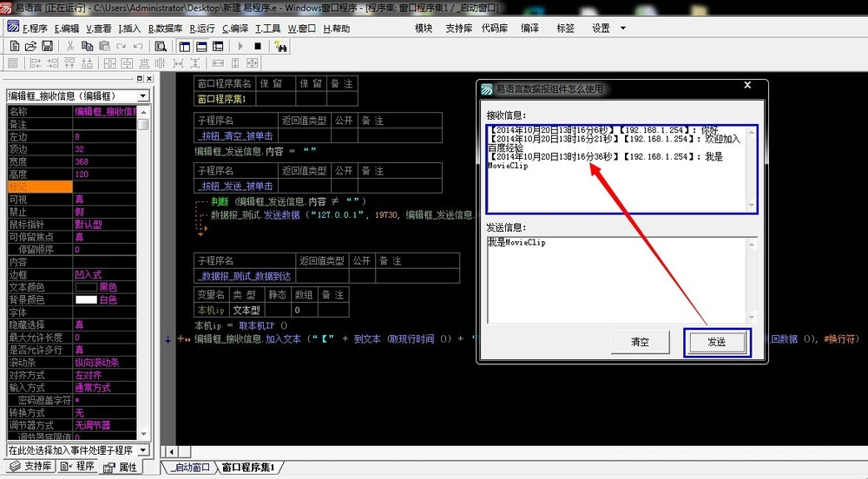Screen dimensions: 868x479
Task: Toggle the second panel layout toolbar button
Action: click(201, 47)
